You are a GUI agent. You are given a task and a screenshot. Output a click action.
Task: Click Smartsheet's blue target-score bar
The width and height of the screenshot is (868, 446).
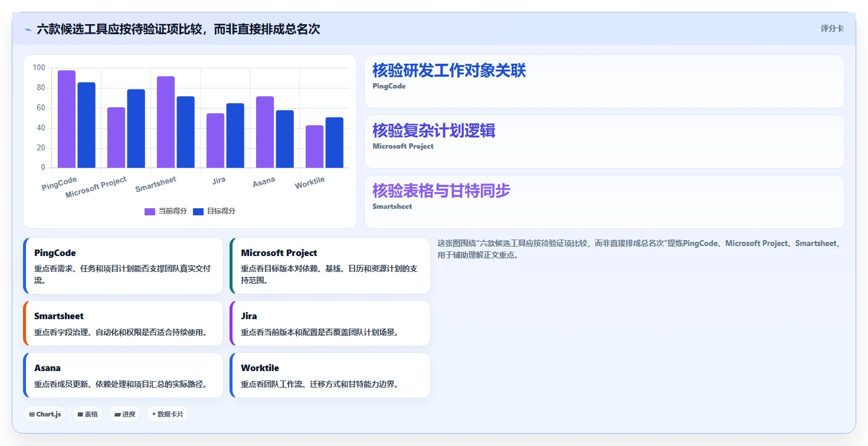click(185, 132)
